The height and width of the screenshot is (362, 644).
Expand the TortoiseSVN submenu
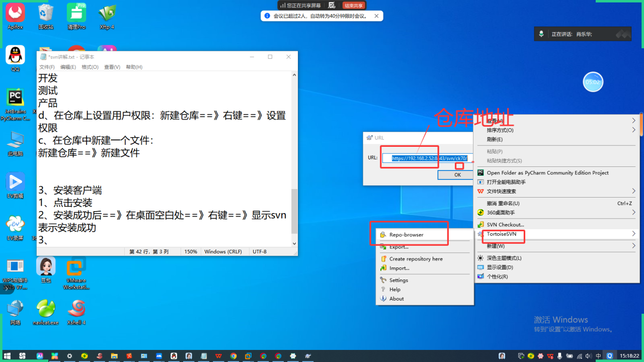[x=503, y=234]
